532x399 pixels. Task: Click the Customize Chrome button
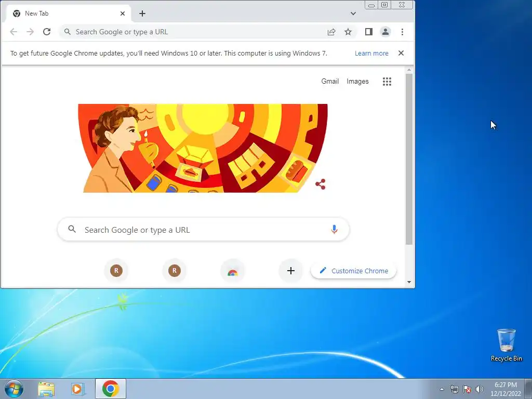coord(353,271)
